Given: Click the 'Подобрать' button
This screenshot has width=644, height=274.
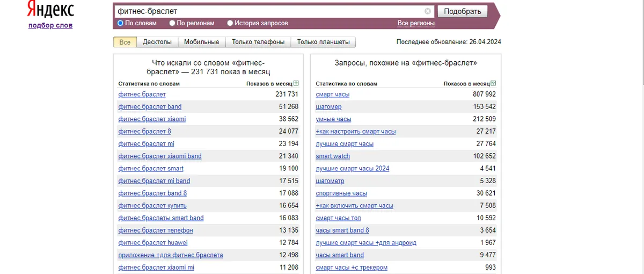Looking at the screenshot, I should point(463,11).
